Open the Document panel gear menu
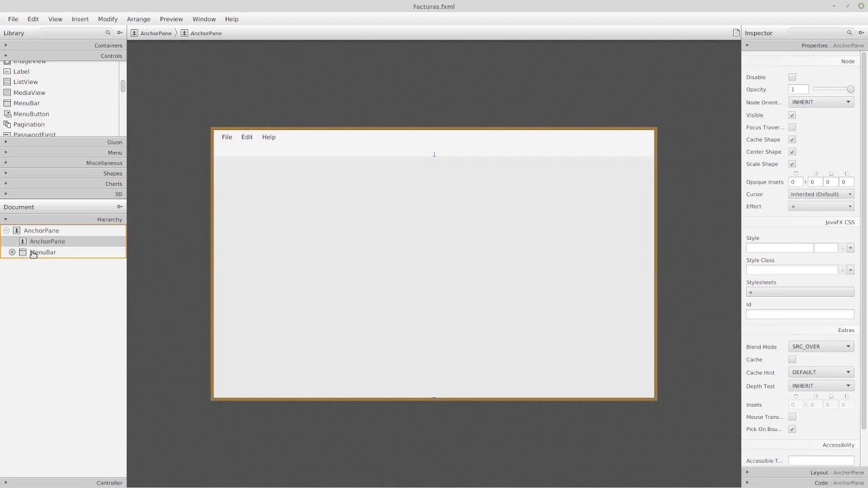868x488 pixels. 120,207
